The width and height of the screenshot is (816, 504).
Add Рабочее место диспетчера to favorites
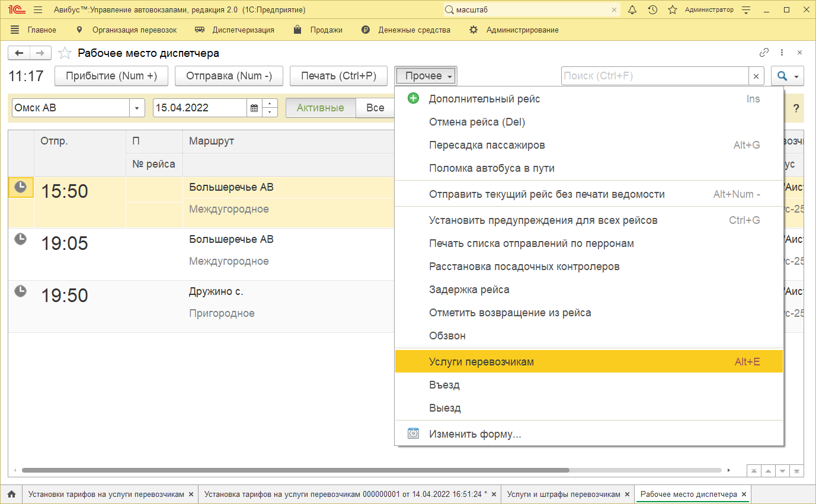point(65,53)
